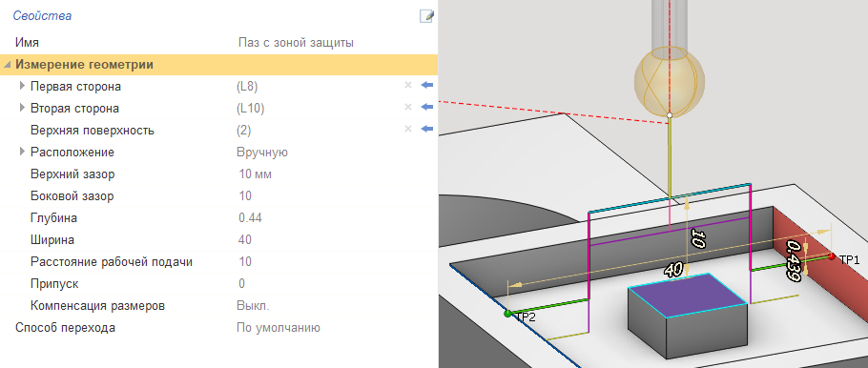This screenshot has width=868, height=368.
Task: Select the purple top face of the block
Action: [688, 295]
